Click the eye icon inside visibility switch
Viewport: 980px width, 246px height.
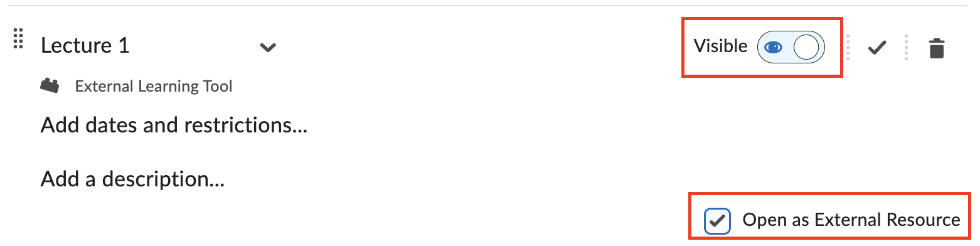click(x=774, y=47)
